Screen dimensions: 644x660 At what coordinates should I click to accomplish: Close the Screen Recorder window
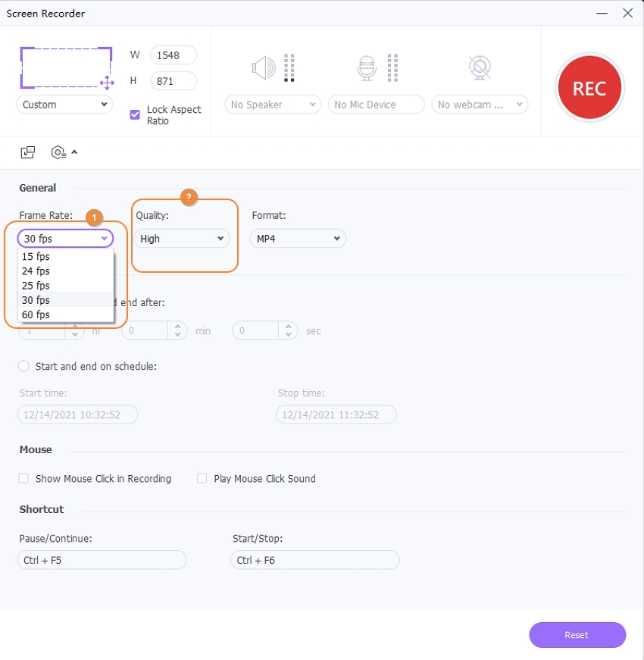[627, 13]
